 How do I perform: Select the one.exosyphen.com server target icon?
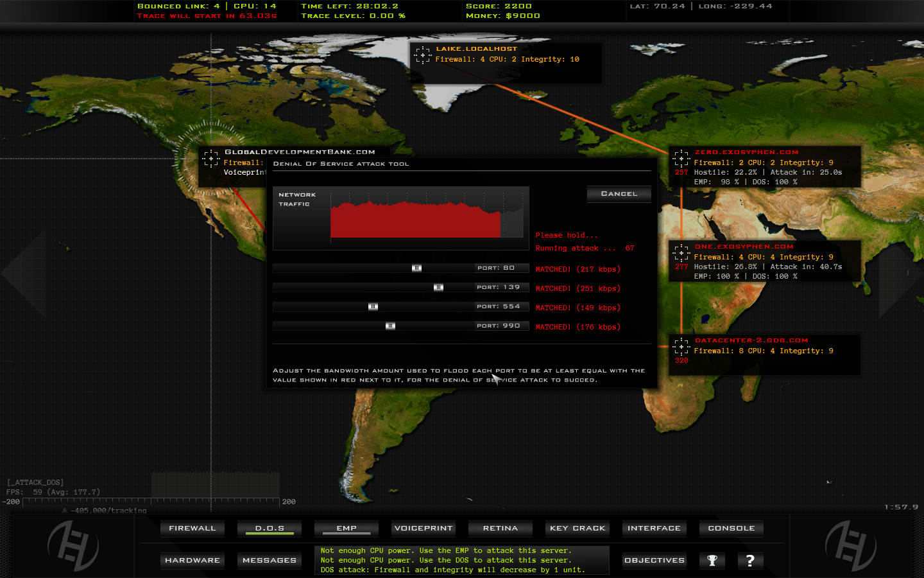click(681, 253)
